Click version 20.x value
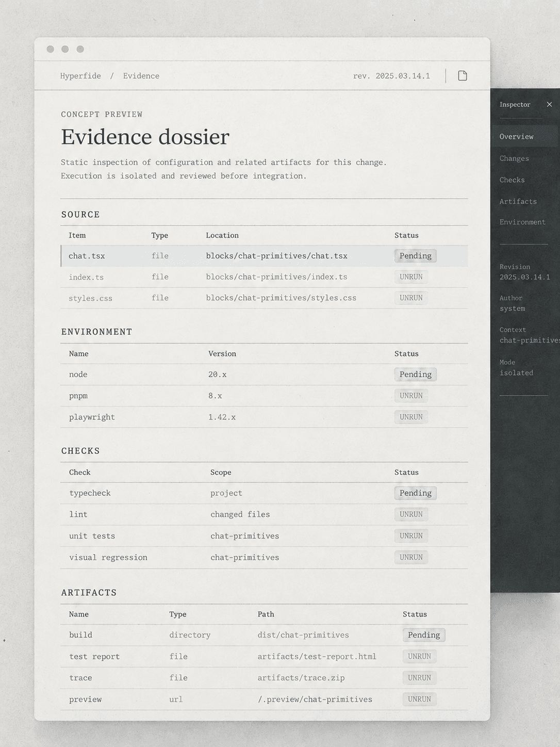Viewport: 560px width, 747px height. [218, 375]
